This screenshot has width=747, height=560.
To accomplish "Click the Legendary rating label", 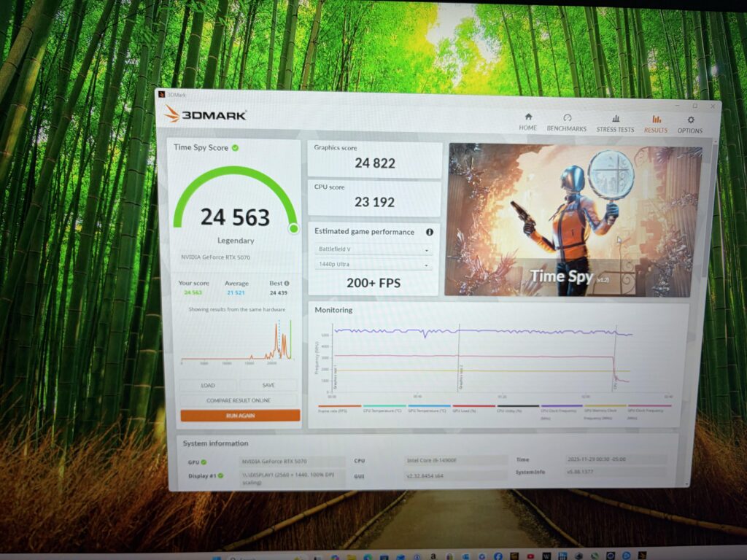I will point(236,241).
